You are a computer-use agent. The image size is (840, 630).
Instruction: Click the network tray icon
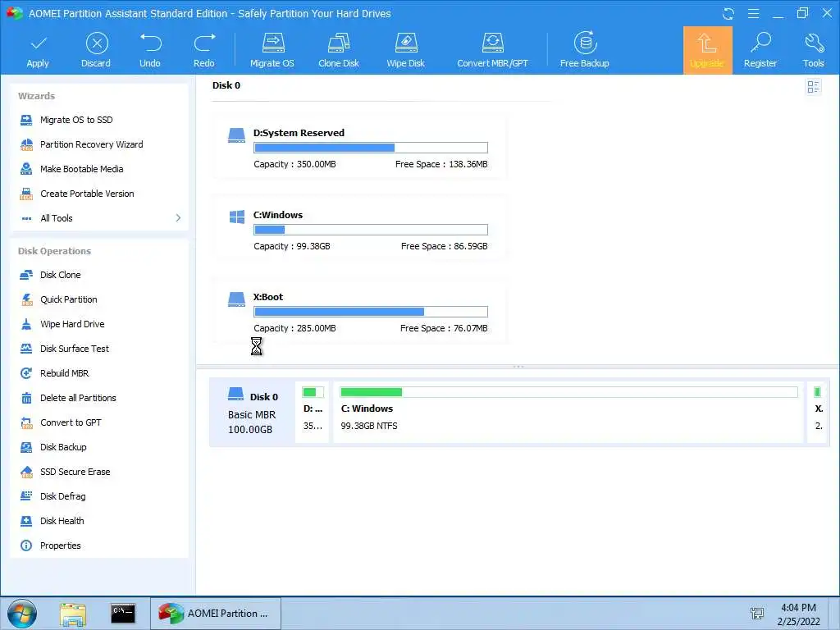(757, 614)
